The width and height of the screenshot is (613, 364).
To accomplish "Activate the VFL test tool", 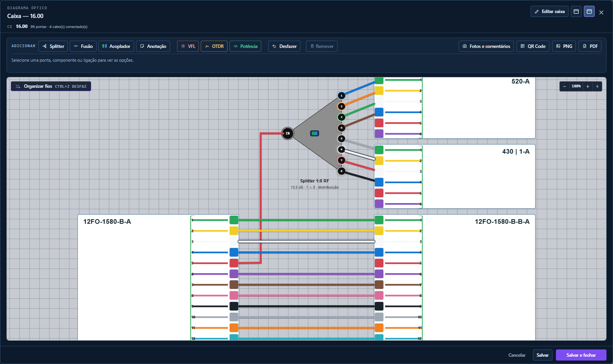I will click(x=188, y=46).
